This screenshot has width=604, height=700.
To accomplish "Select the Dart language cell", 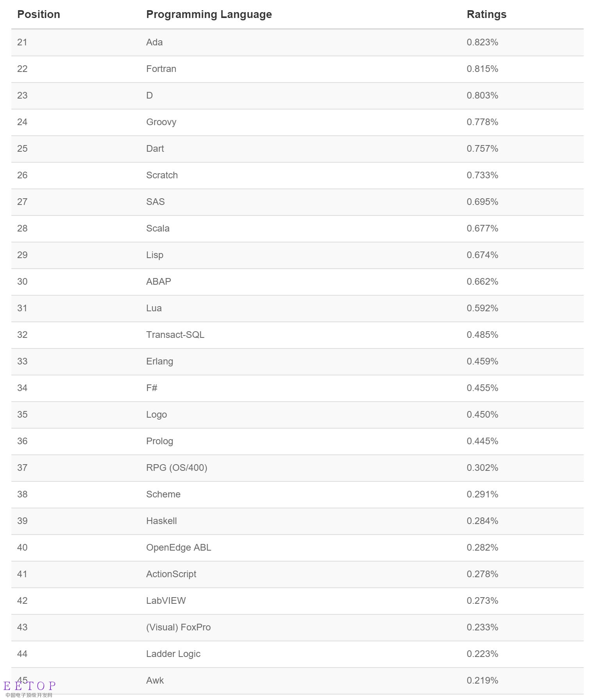I will 155,149.
